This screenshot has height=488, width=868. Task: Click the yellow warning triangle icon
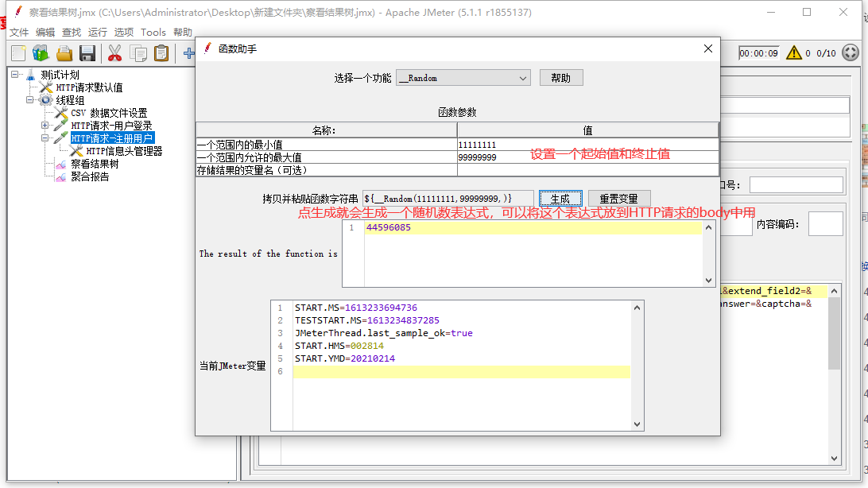click(794, 52)
